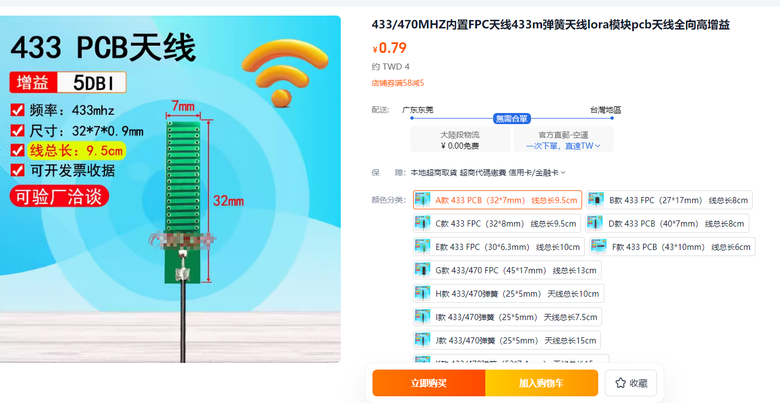
Task: Open the main 433 PCB天线 product image
Action: pyautogui.click(x=170, y=189)
